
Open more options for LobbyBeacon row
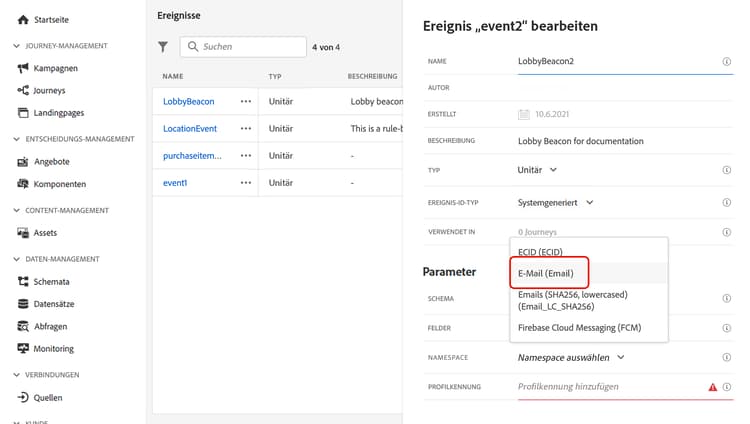pos(246,101)
